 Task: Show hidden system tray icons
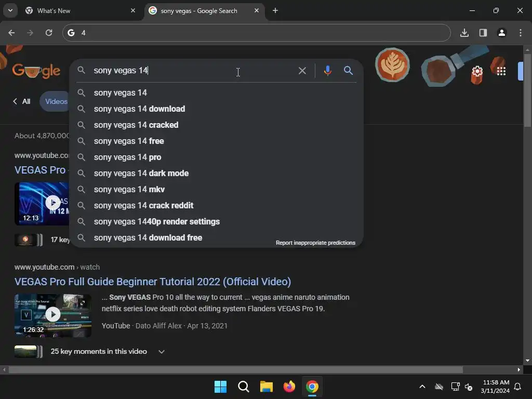[x=422, y=387]
